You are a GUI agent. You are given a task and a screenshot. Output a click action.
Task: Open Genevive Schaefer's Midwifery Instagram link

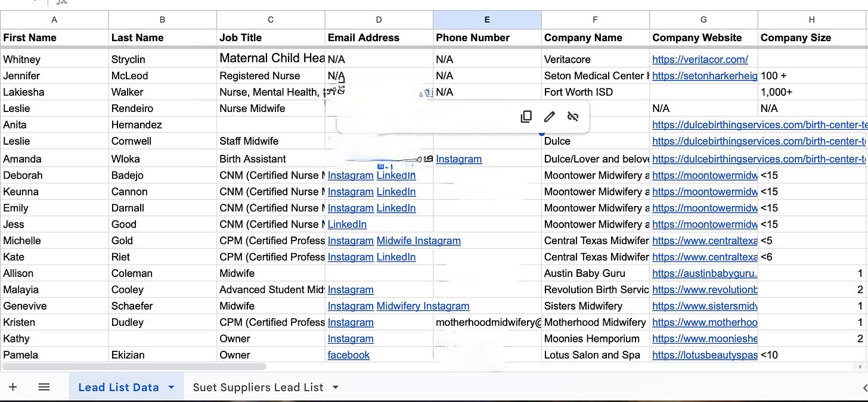point(423,306)
